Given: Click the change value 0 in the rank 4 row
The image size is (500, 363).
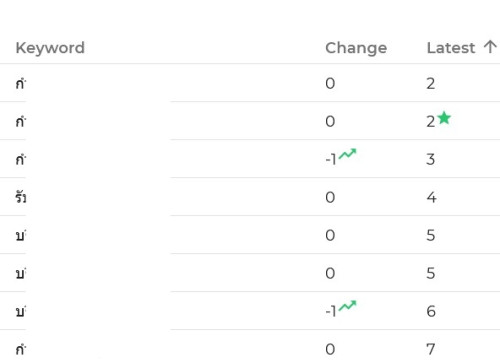Looking at the screenshot, I should (330, 197).
